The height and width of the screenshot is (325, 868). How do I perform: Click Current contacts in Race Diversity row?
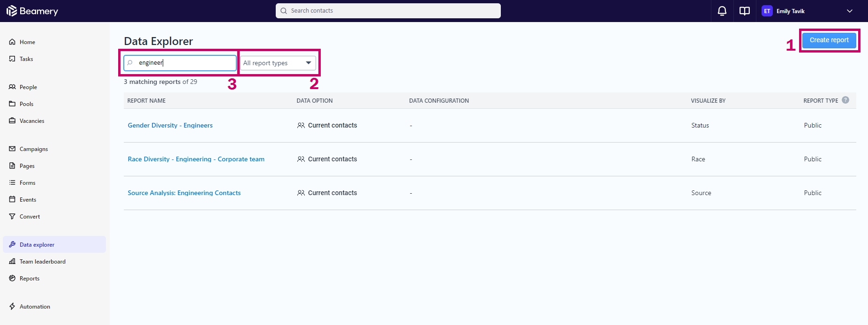(x=327, y=159)
